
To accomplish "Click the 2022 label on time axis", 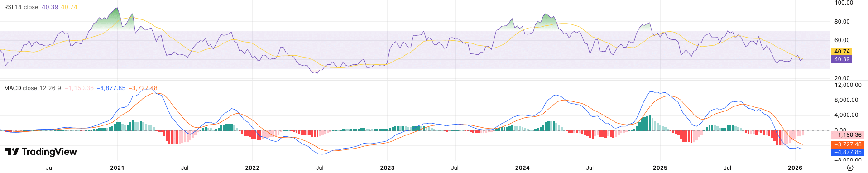I will coord(252,168).
